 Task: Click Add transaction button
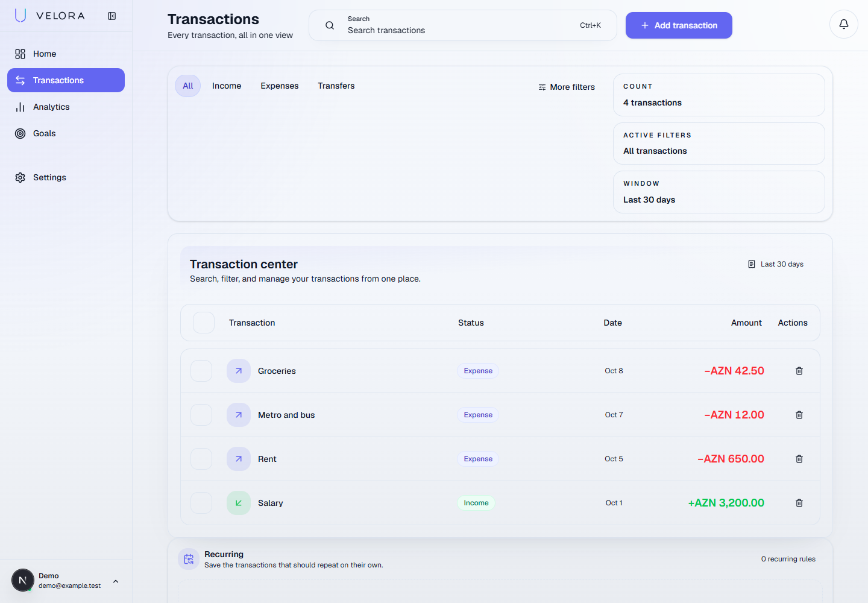pyautogui.click(x=679, y=25)
